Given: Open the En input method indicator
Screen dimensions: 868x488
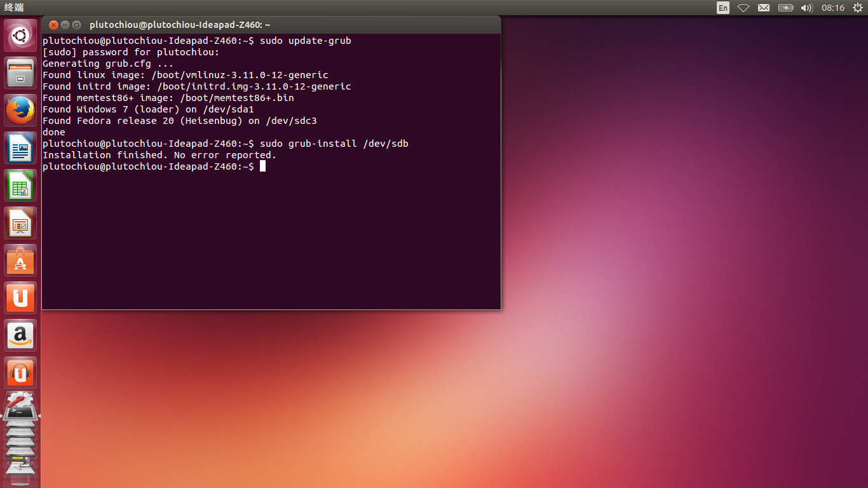Looking at the screenshot, I should 723,8.
